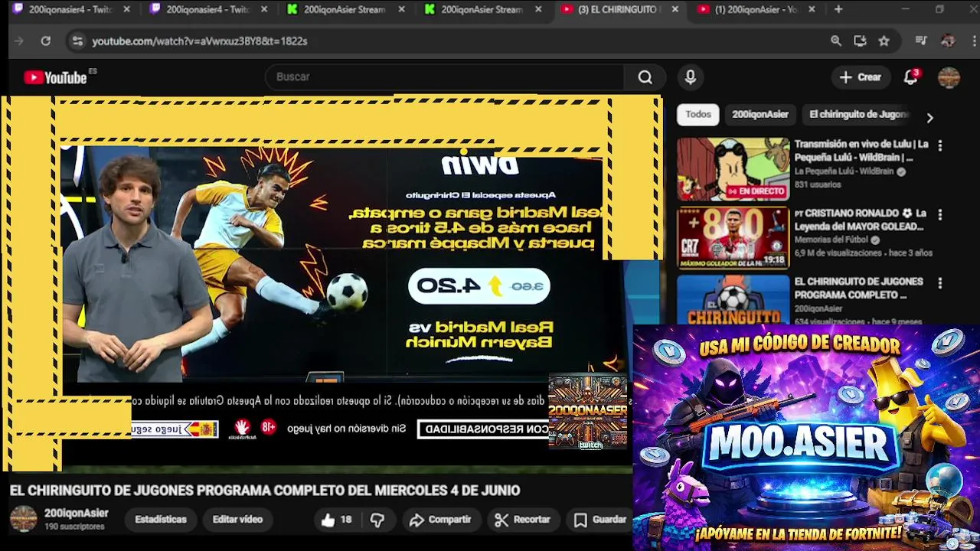
Task: Open 'EL CHIRINGUITO DE JUGONES PROGRAMA COMPLETO' suggestion title
Action: 858,288
